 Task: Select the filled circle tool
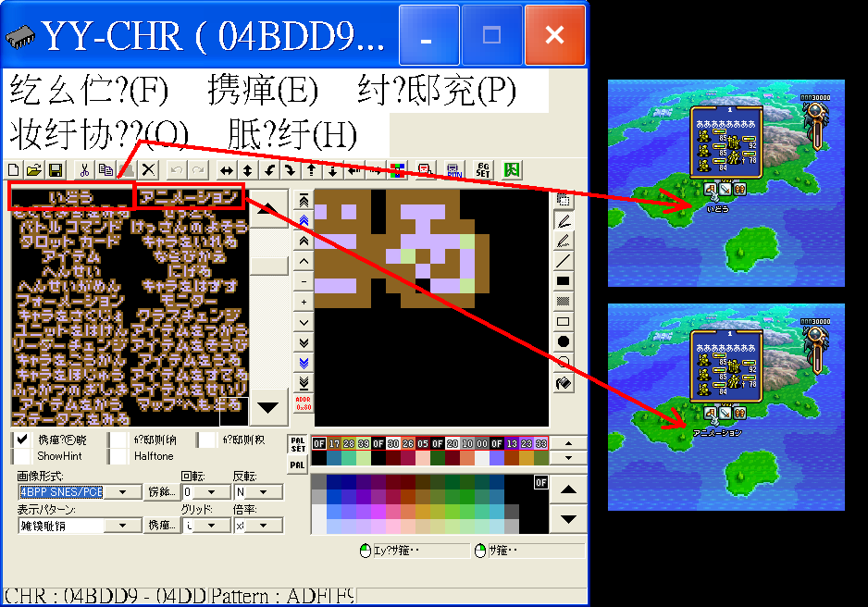coord(563,341)
